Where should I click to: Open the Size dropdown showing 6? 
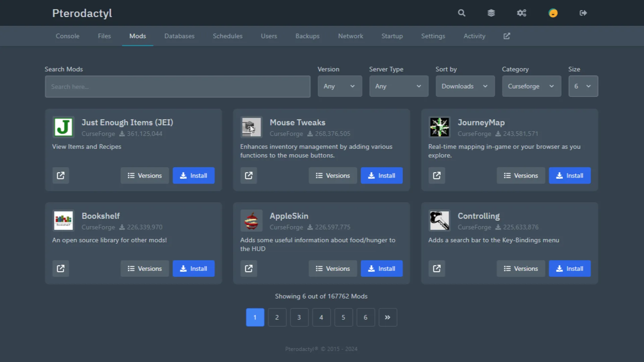point(583,86)
